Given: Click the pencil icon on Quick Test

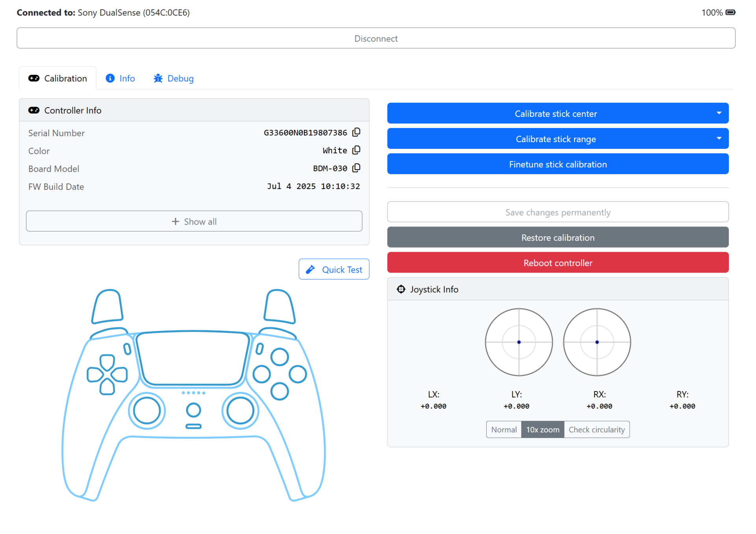Looking at the screenshot, I should pos(310,269).
